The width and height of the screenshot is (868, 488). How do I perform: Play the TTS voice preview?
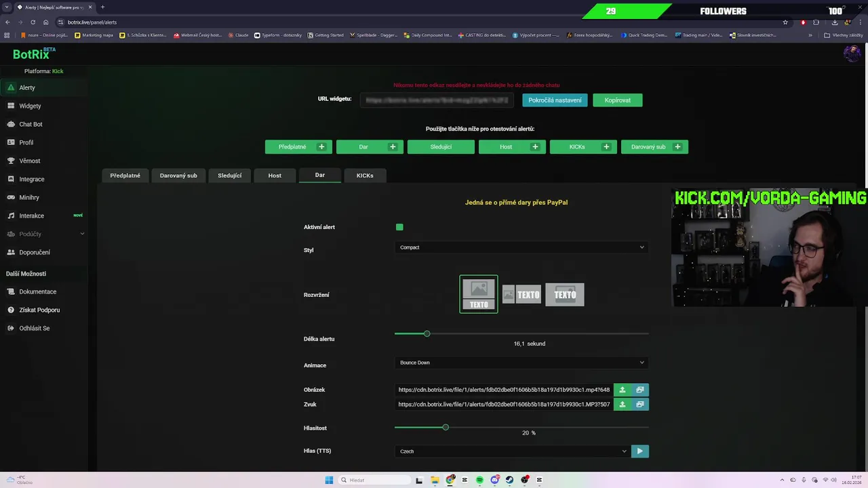(639, 451)
